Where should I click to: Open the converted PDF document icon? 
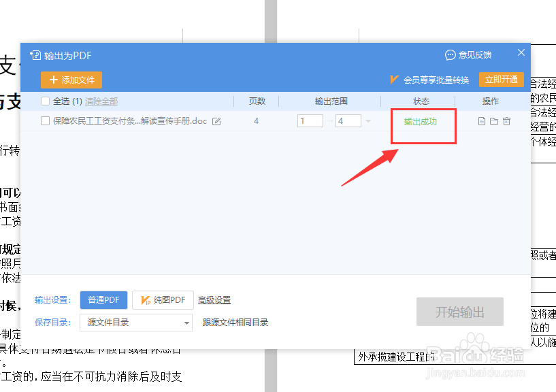click(x=480, y=121)
